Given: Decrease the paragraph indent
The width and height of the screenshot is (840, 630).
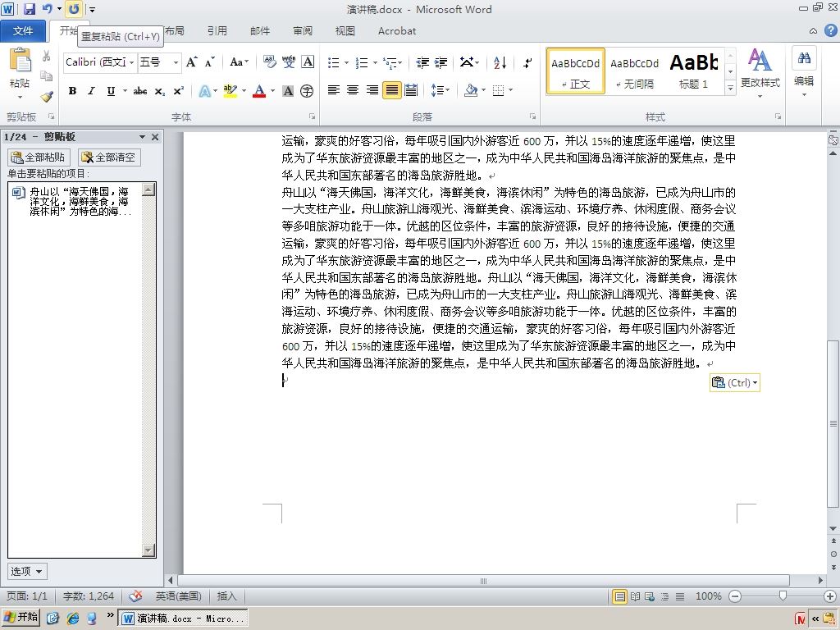Looking at the screenshot, I should click(x=422, y=62).
